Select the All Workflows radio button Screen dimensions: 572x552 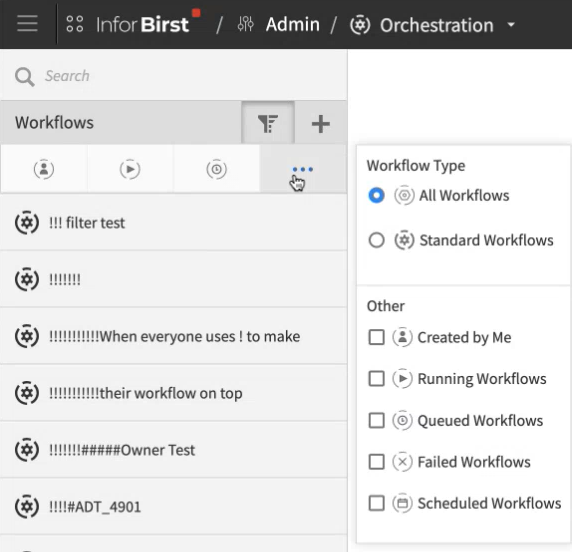[376, 195]
